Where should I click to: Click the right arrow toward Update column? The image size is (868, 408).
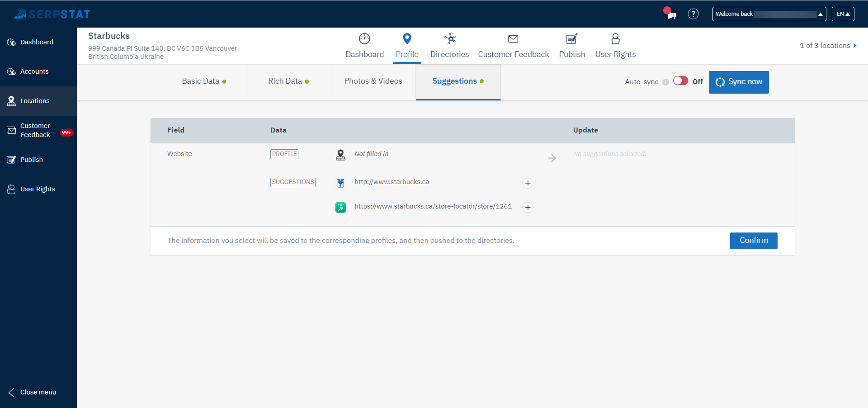[552, 158]
